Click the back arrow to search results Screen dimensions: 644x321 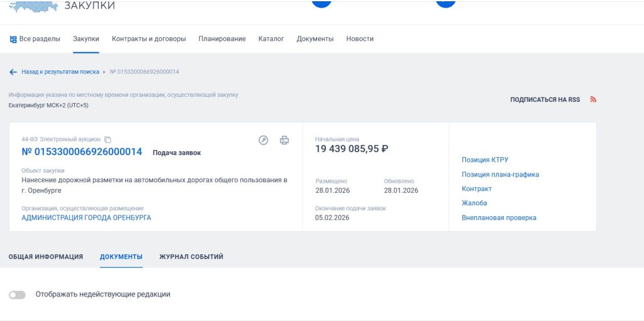[x=13, y=72]
